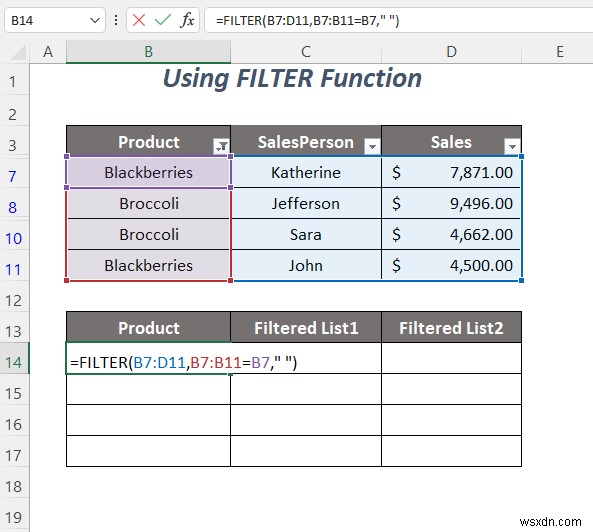Select column C header
The height and width of the screenshot is (532, 593).
tap(306, 52)
